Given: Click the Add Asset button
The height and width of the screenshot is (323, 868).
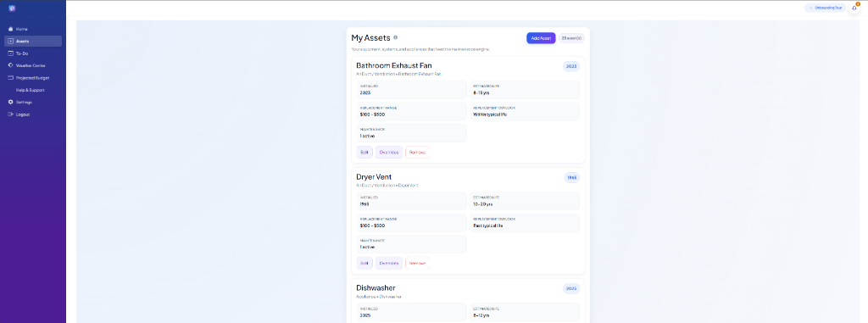Looking at the screenshot, I should pyautogui.click(x=541, y=38).
